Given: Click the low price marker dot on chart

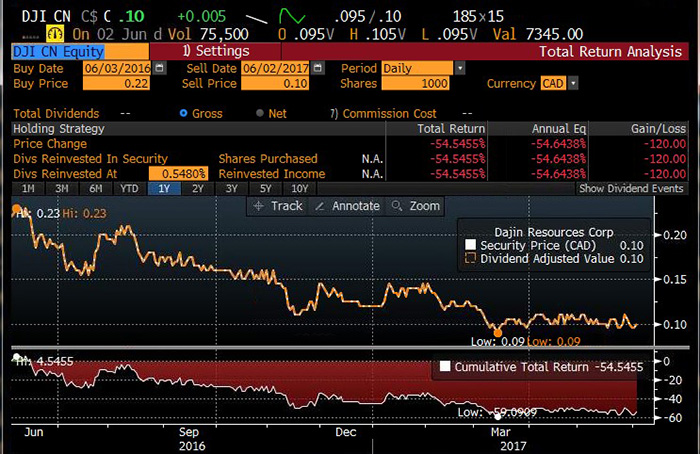Looking at the screenshot, I should click(x=498, y=331).
